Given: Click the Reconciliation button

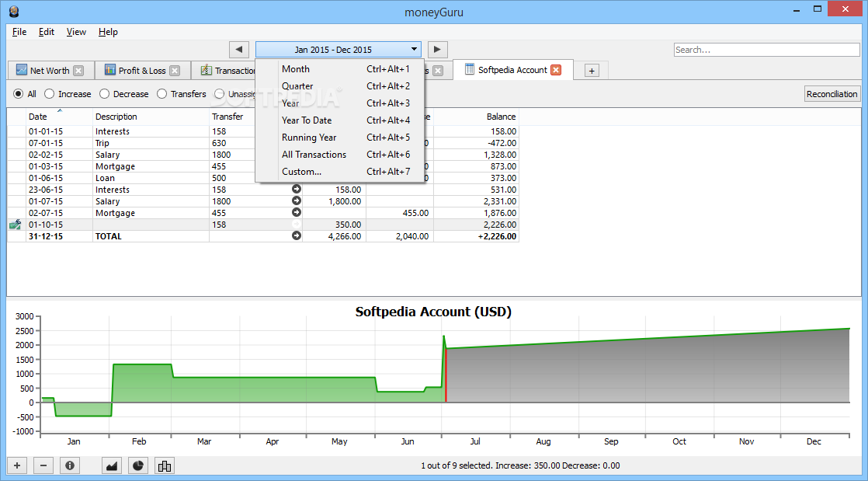Looking at the screenshot, I should click(x=832, y=94).
